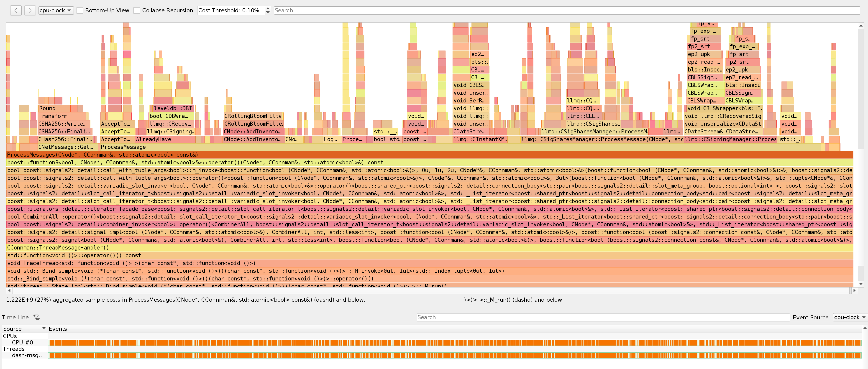Image resolution: width=868 pixels, height=369 pixels.
Task: Enable the Bottom-Up View checkbox
Action: tap(80, 10)
